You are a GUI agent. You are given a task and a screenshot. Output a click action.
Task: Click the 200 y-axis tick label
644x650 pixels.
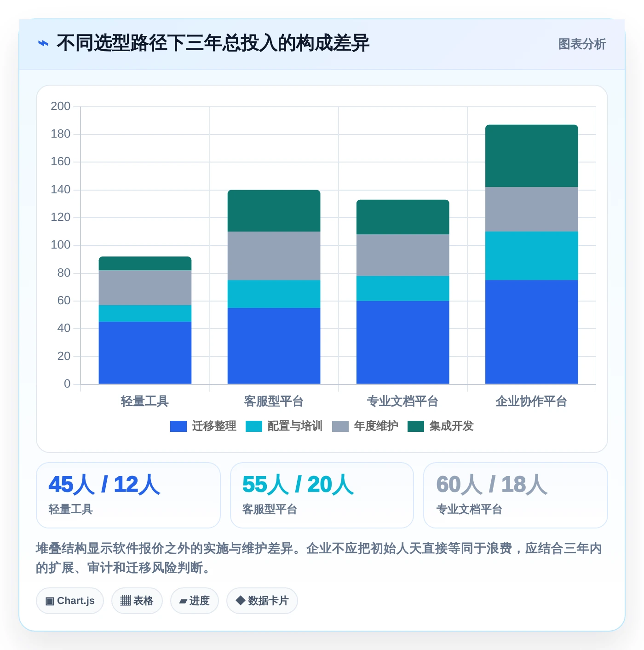click(61, 106)
